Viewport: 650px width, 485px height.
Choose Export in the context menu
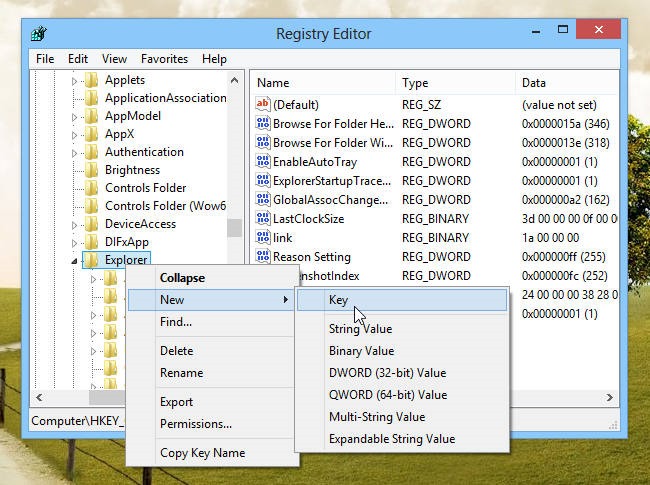click(212, 402)
